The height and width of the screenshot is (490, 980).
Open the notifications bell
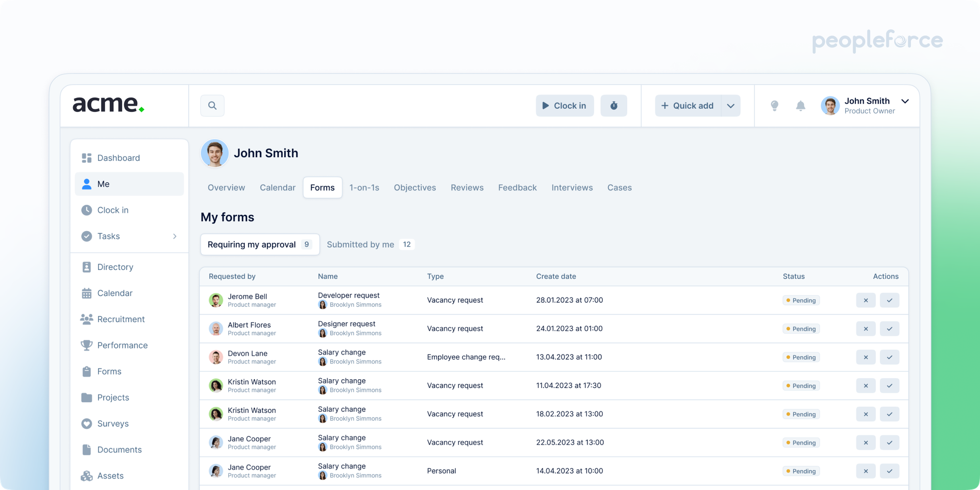[x=800, y=106]
